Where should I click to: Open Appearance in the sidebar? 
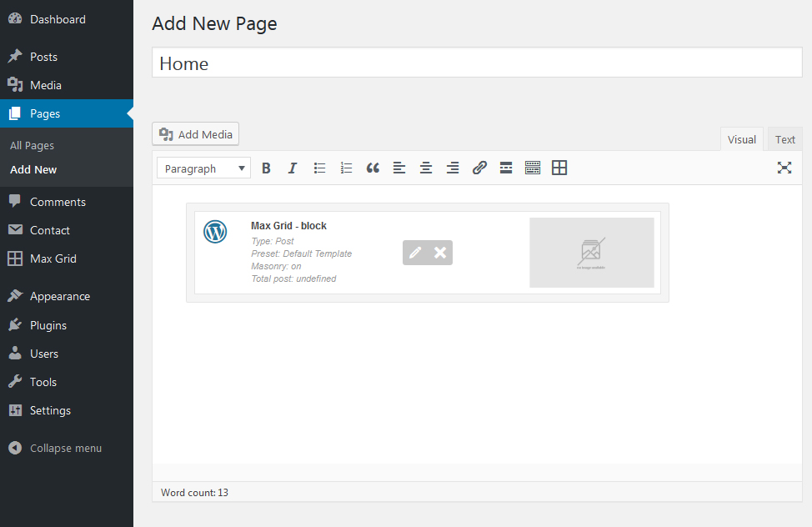67,296
